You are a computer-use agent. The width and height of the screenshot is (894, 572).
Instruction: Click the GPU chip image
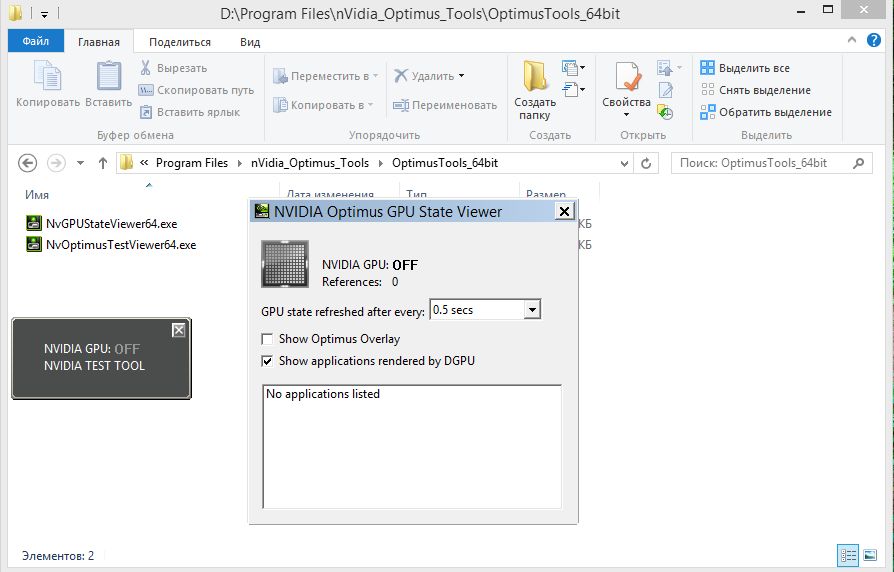285,264
